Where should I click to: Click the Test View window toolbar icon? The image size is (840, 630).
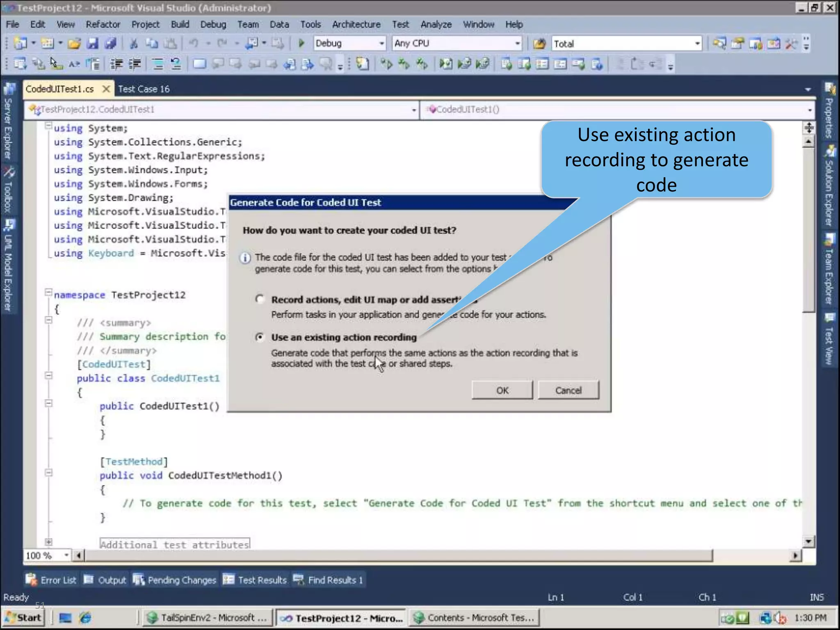[x=507, y=64]
